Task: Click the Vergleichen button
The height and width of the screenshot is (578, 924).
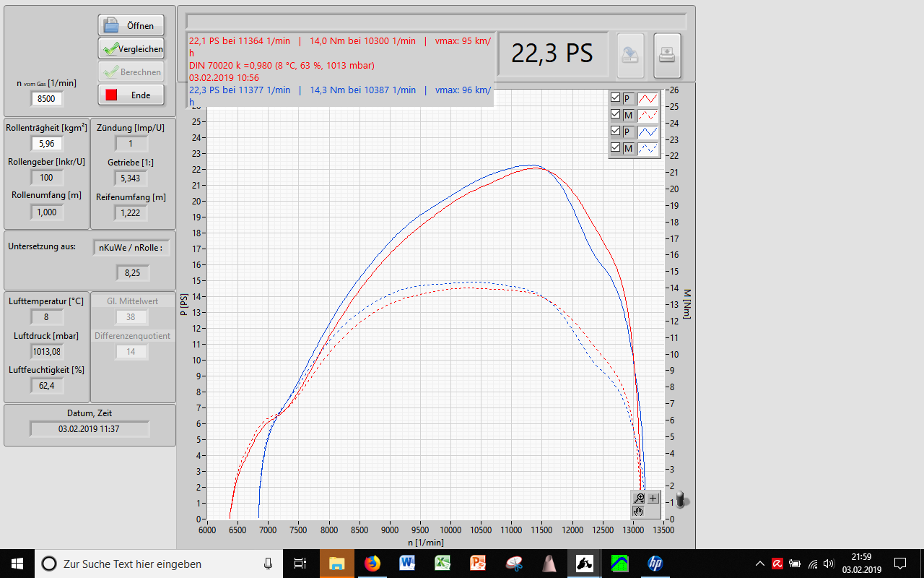Action: tap(131, 49)
